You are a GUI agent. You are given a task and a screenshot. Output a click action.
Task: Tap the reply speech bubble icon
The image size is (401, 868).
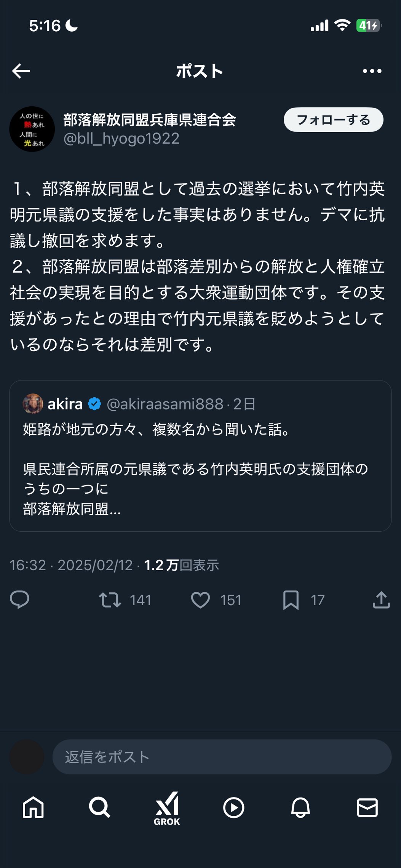coord(19,600)
